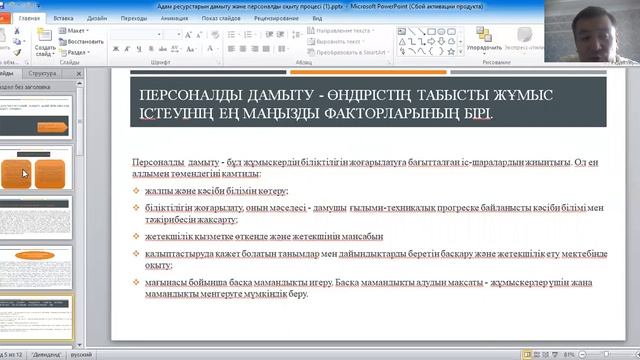This screenshot has height=360, width=640.
Task: Select the Rectangle shape
Action: [x=431, y=31]
